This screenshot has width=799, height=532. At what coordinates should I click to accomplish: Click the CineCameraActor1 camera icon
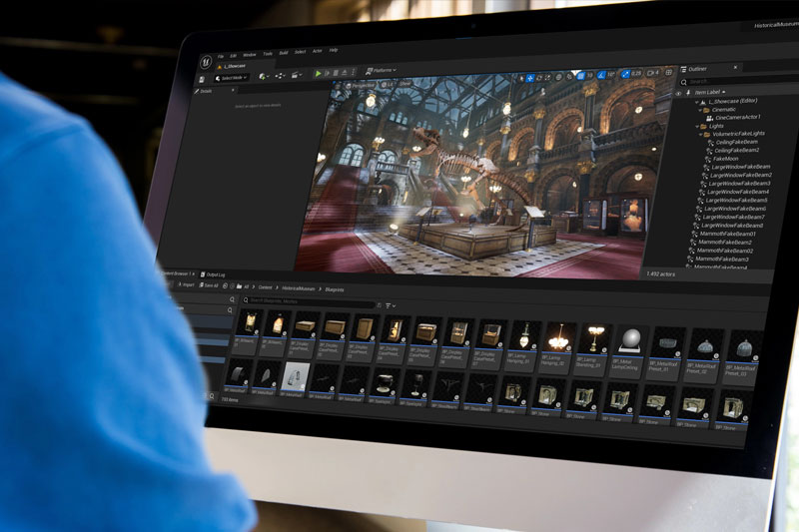click(708, 118)
